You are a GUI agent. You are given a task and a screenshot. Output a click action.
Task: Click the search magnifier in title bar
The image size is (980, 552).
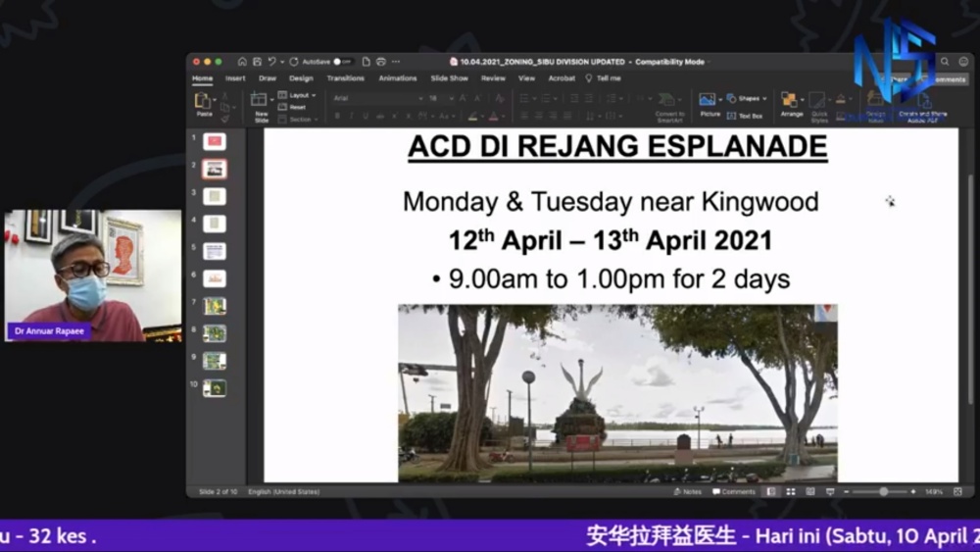coord(945,62)
